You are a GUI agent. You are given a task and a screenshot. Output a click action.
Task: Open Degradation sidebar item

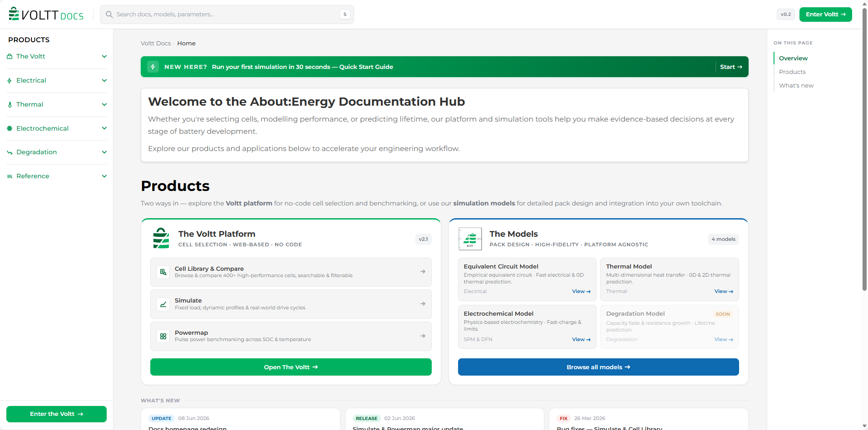[x=36, y=152]
